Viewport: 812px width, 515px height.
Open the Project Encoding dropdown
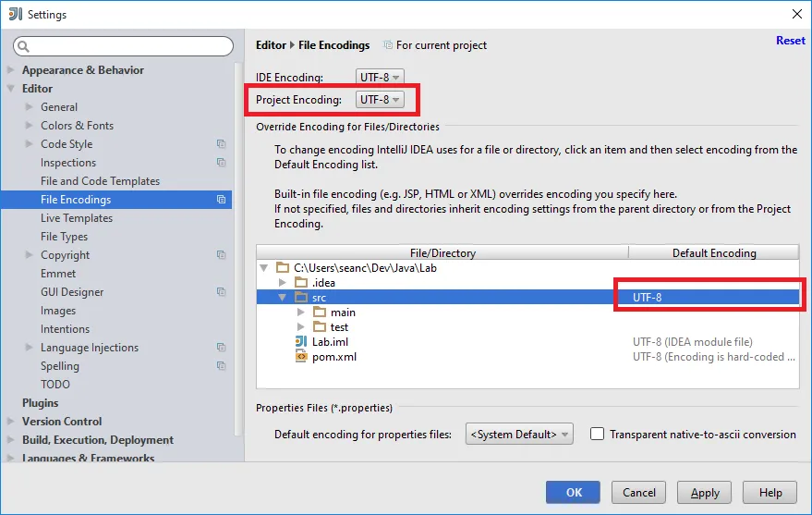pyautogui.click(x=380, y=100)
